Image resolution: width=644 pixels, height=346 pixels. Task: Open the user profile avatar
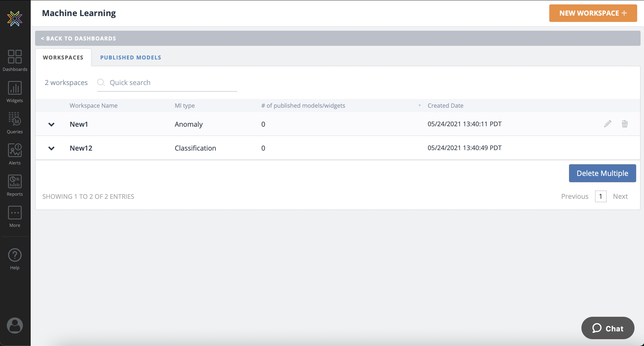[x=15, y=325]
